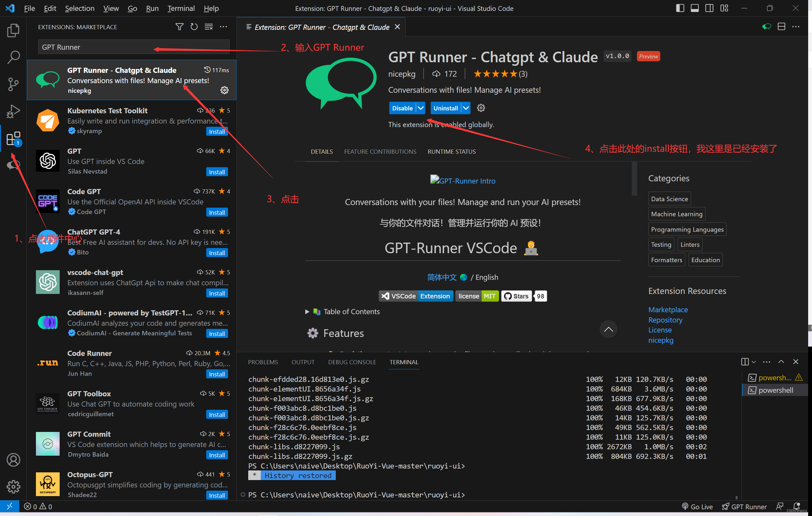Screen dimensions: 812x516
Task: Switch to the Output panel tab
Action: pyautogui.click(x=303, y=362)
